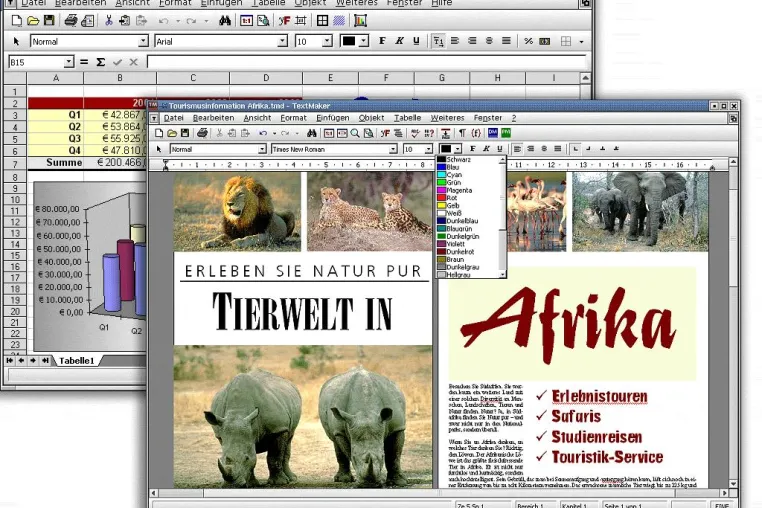This screenshot has width=762, height=508.
Task: Click the scissors Cut icon in spreadsheet toolbar
Action: [x=108, y=21]
